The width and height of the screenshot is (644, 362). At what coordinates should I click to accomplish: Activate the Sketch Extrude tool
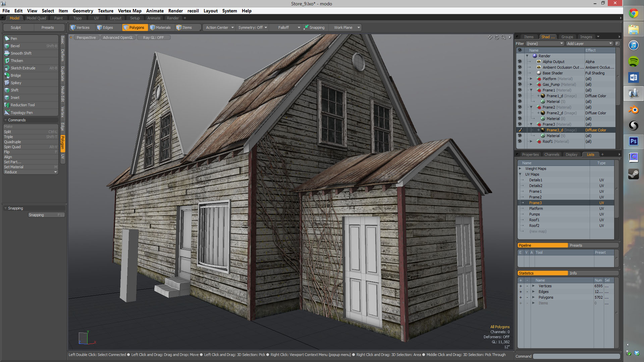23,68
